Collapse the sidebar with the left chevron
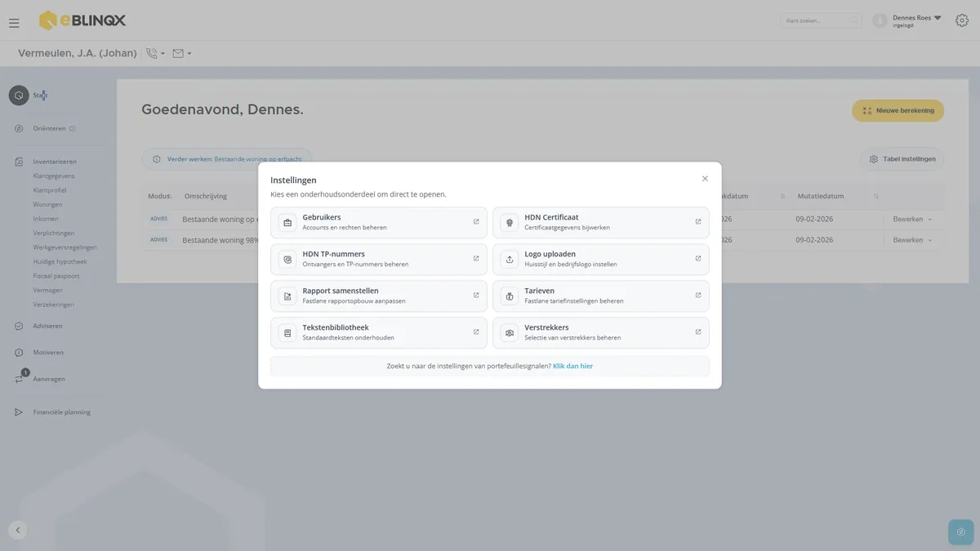This screenshot has height=551, width=980. [18, 530]
